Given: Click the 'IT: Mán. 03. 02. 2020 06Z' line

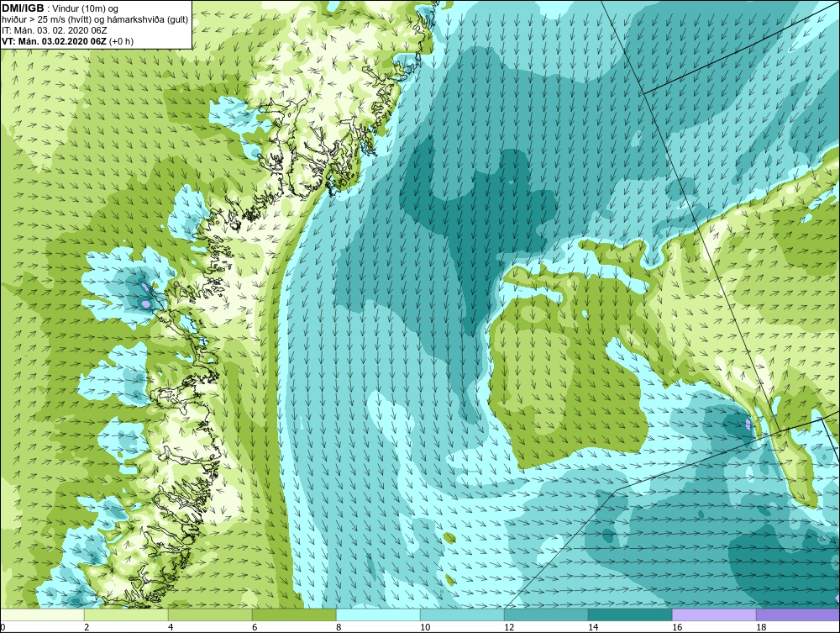Looking at the screenshot, I should 54,30.
